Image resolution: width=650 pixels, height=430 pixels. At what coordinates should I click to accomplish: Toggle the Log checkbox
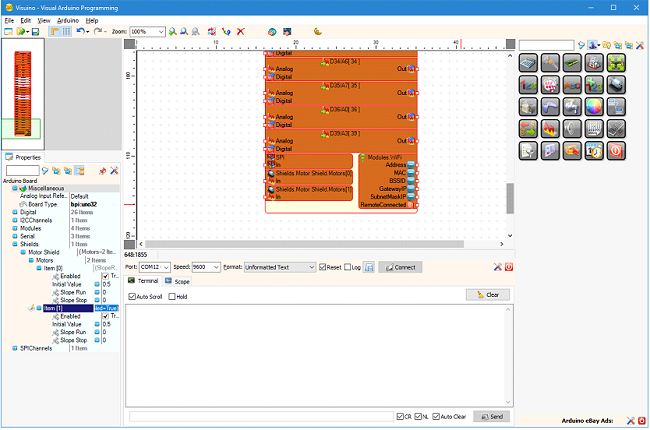tap(347, 267)
